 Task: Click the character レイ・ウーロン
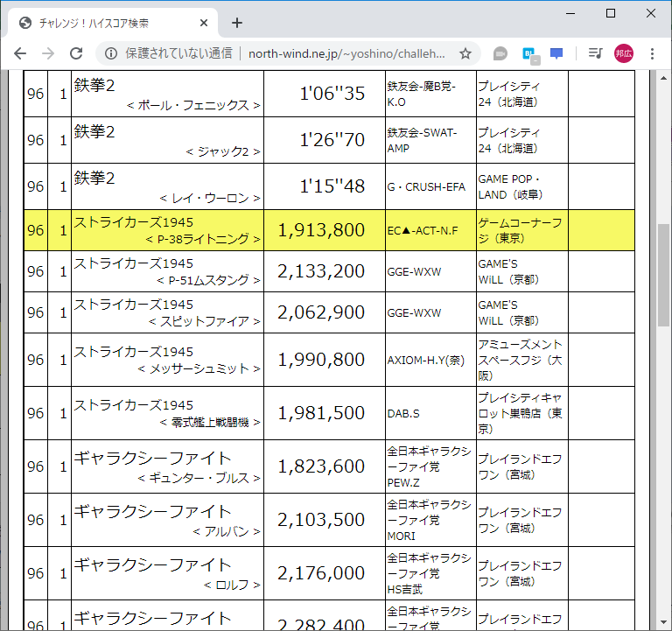(210, 198)
